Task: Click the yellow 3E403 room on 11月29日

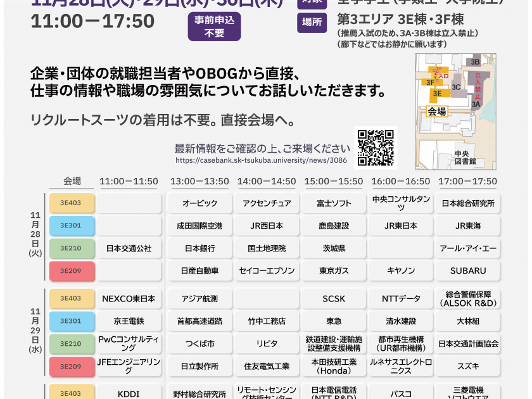Action: pos(72,298)
